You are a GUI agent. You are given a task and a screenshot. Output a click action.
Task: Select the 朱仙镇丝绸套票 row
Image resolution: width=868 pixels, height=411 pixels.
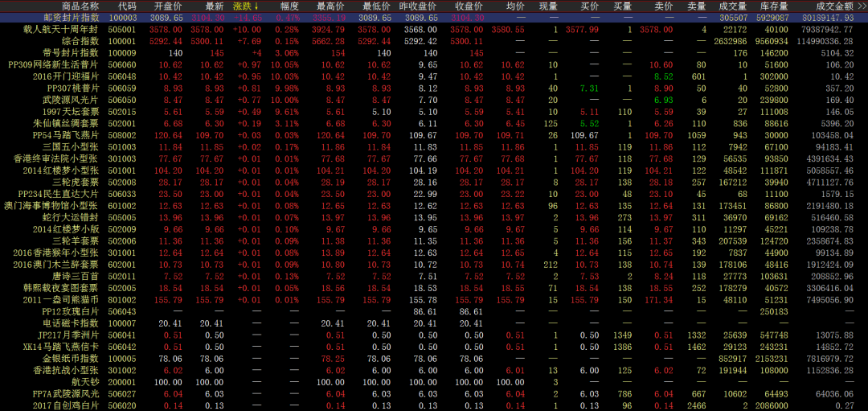coord(434,123)
